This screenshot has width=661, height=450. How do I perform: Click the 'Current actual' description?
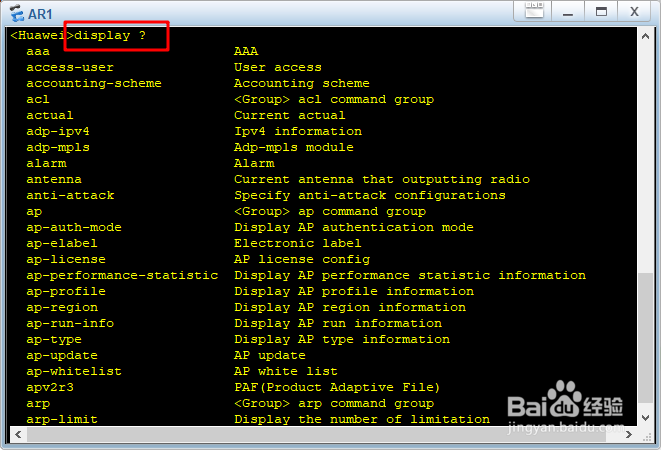(290, 116)
